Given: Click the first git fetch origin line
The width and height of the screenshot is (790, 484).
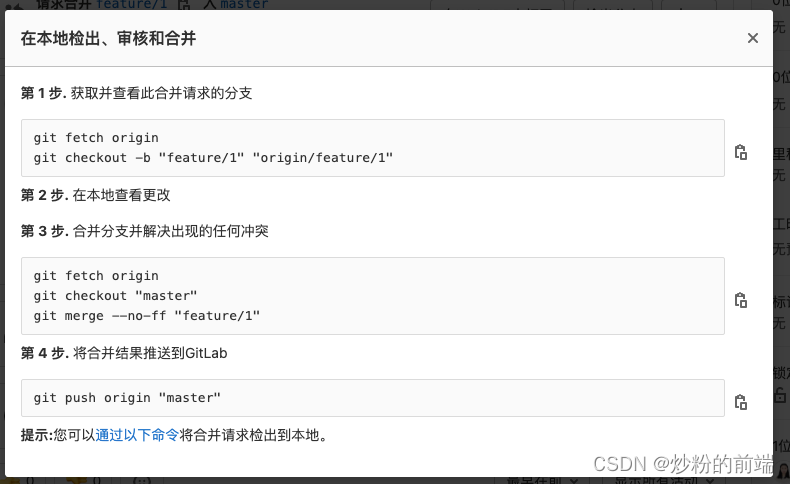Looking at the screenshot, I should 96,137.
